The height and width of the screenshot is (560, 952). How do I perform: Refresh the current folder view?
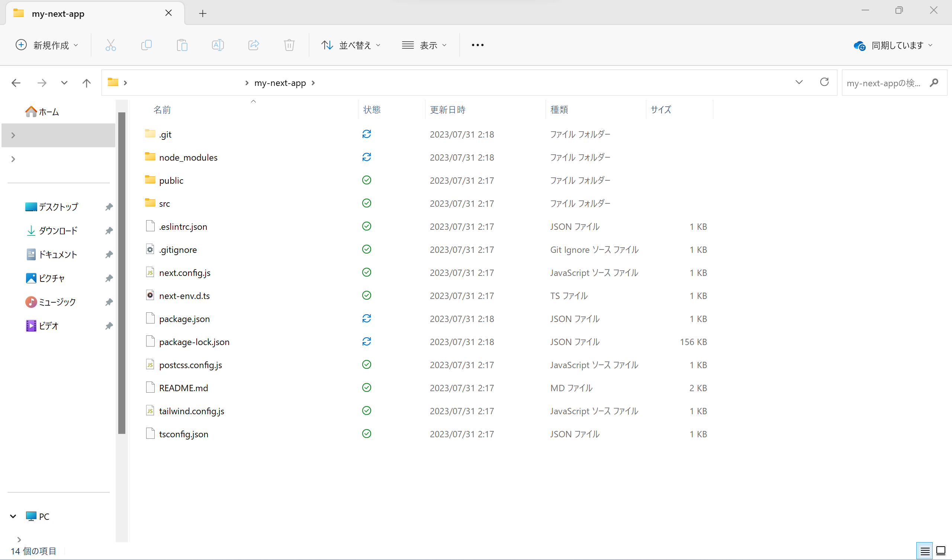[824, 82]
